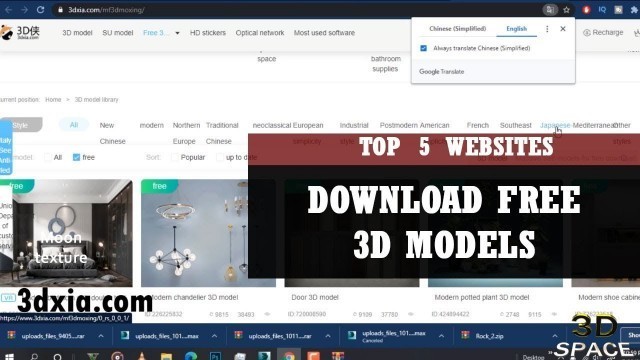Open the 3D model menu

pos(77,33)
